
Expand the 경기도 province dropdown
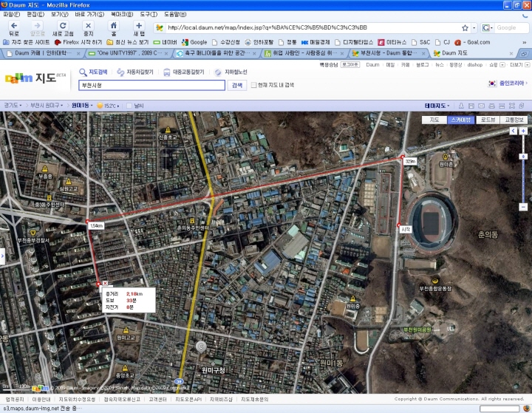coord(13,106)
